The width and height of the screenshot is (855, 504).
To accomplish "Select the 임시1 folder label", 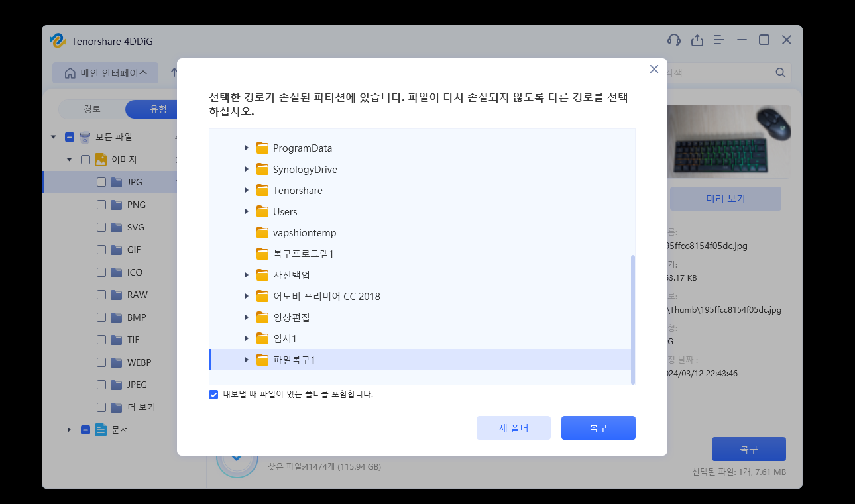I will coord(285,338).
